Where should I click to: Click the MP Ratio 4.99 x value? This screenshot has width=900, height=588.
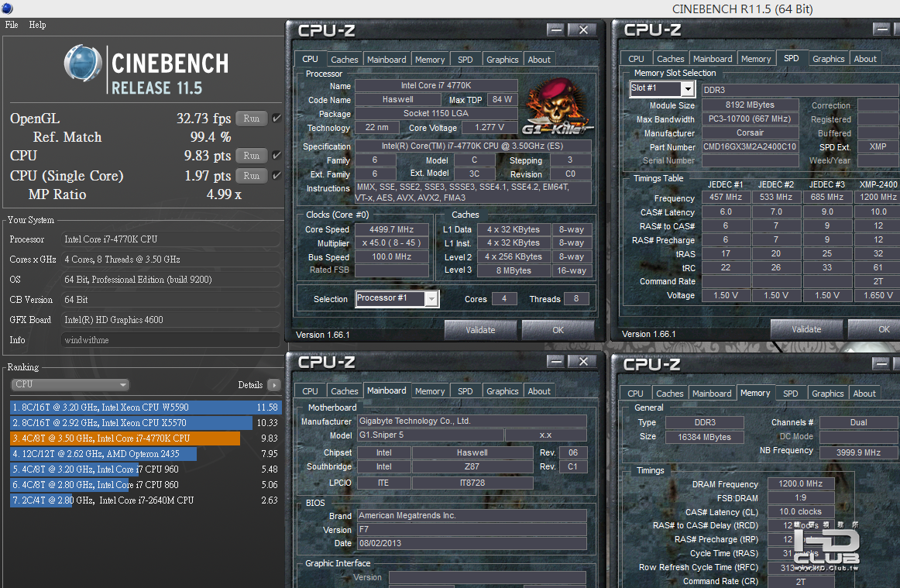click(225, 194)
